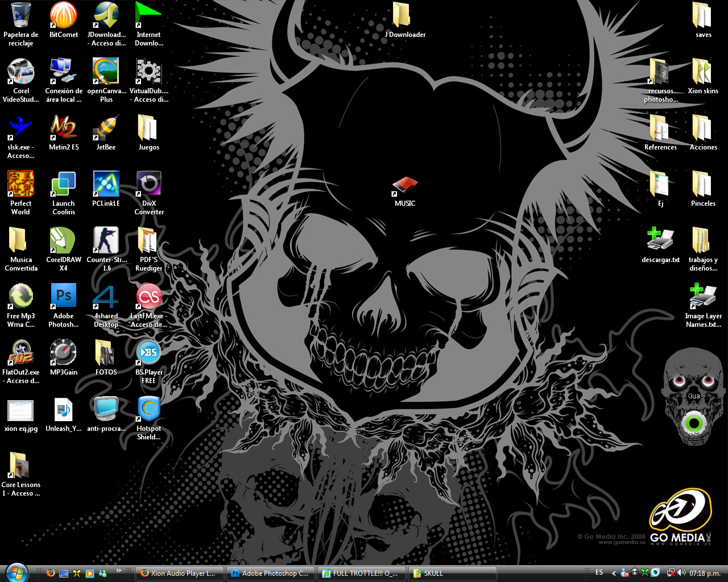Switch to FULL TROTTLE!!! taskbar button

pos(362,573)
